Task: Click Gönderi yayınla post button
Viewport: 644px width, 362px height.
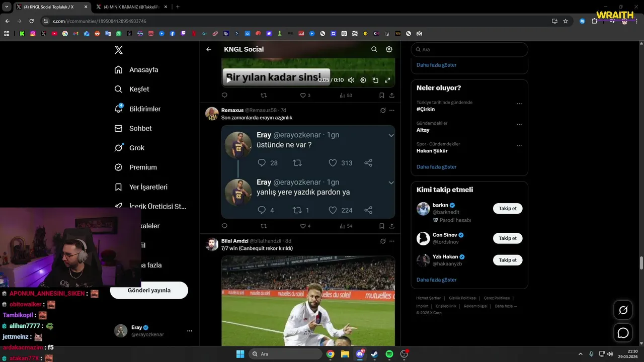Action: 149,290
